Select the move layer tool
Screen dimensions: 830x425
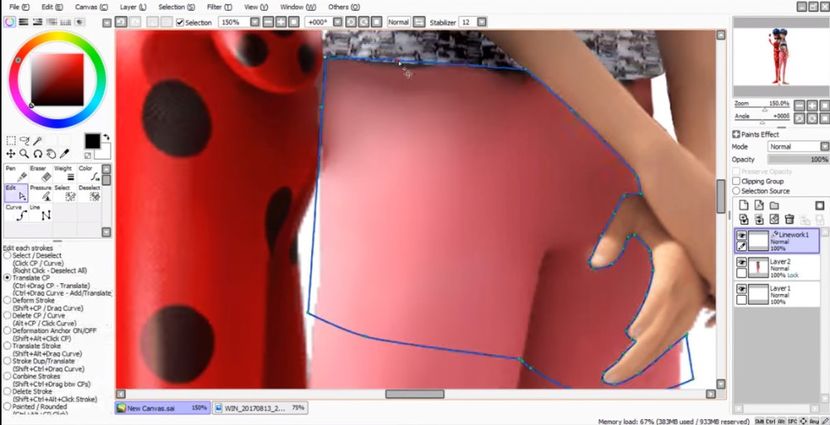click(x=11, y=154)
